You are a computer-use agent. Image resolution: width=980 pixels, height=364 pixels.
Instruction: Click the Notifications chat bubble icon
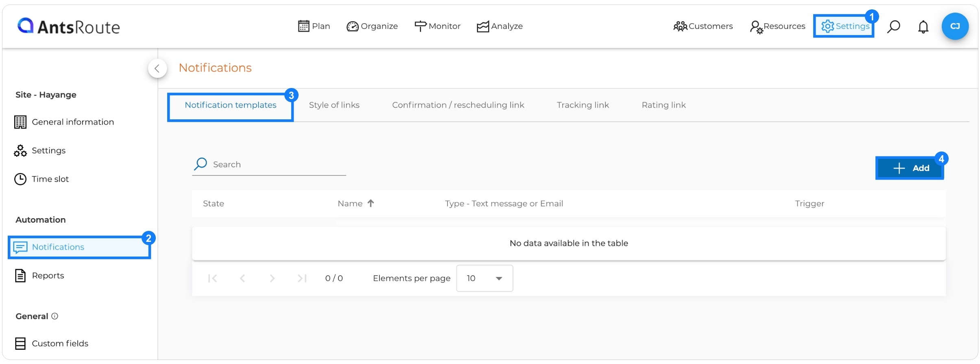tap(20, 247)
